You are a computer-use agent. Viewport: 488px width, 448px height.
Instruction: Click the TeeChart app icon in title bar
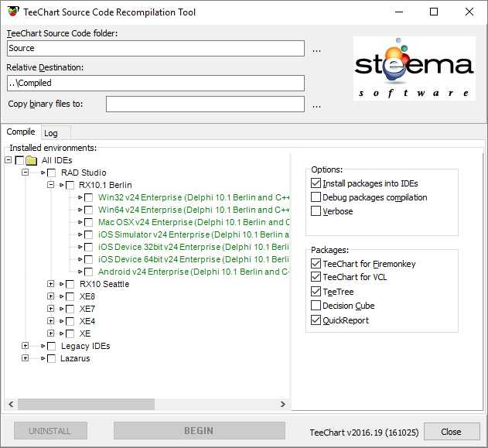(x=12, y=12)
